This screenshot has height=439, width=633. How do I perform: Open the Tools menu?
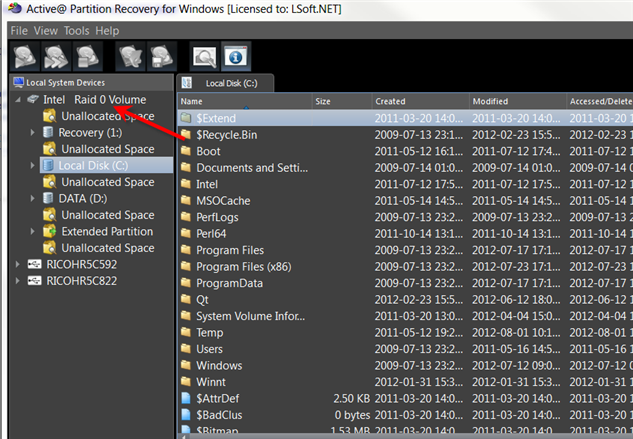tap(76, 31)
